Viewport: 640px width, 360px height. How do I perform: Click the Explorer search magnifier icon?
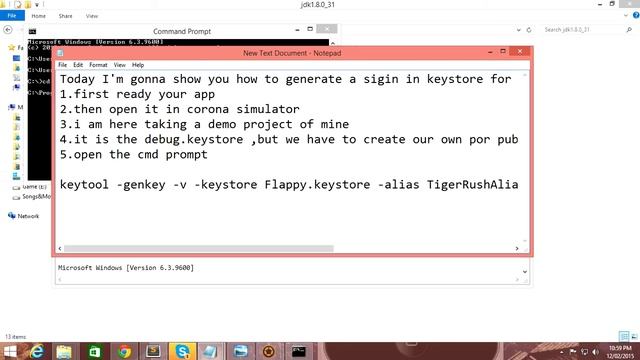629,30
